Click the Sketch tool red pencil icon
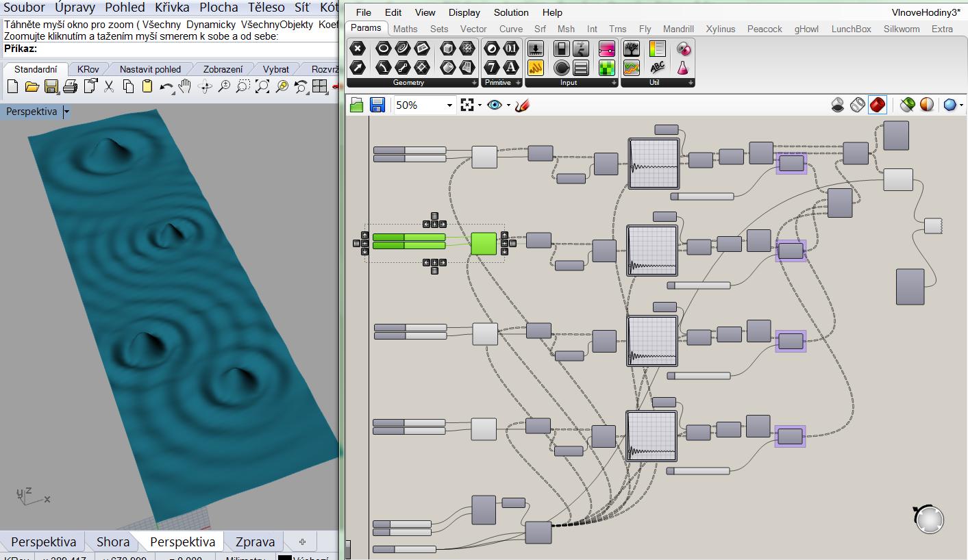 (523, 105)
